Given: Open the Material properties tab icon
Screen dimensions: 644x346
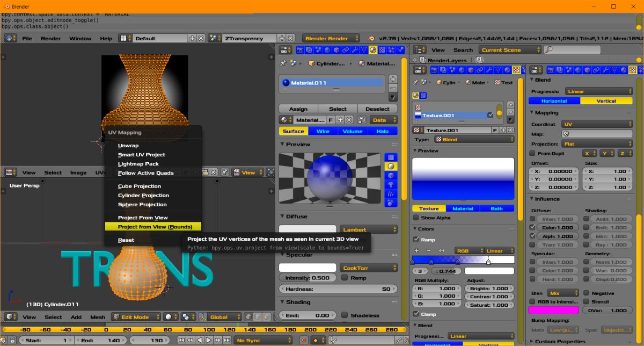Looking at the screenshot, I should [x=372, y=50].
